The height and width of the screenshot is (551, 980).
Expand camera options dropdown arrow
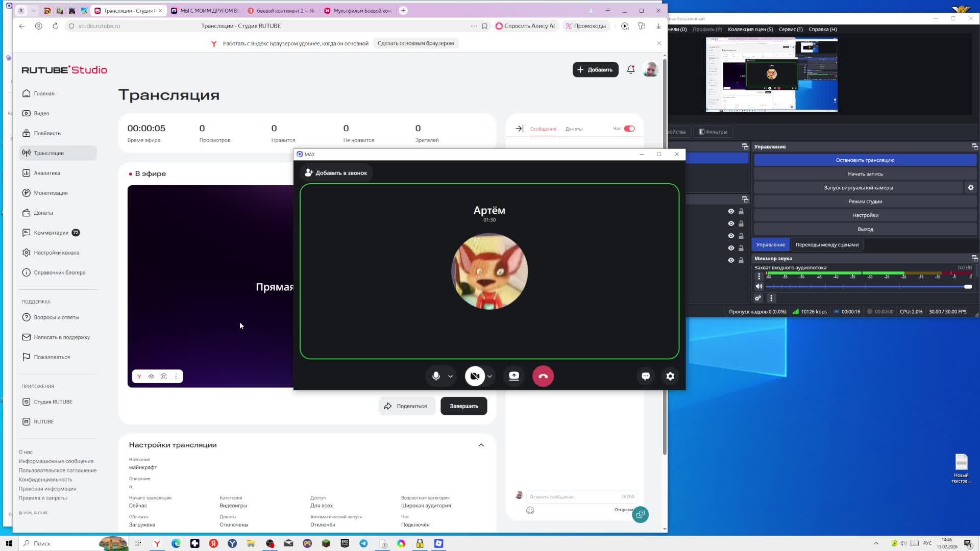(489, 377)
